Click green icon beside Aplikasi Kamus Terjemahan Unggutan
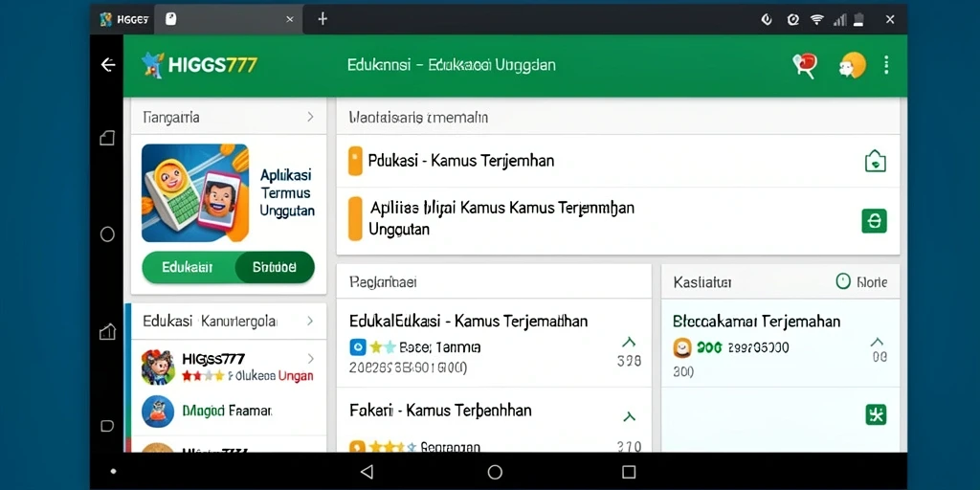Viewport: 980px width, 490px height. [875, 221]
